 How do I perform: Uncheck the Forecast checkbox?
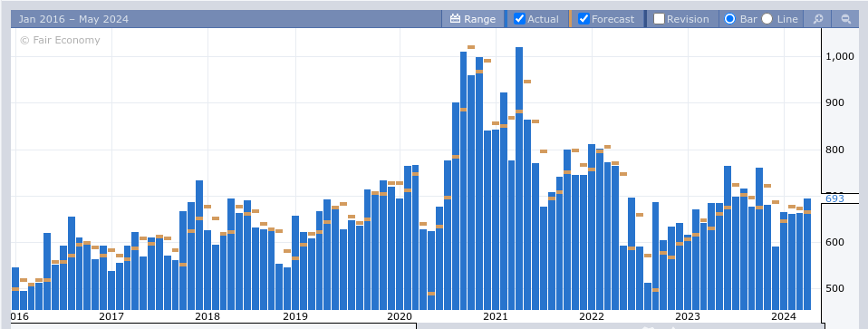coord(583,19)
